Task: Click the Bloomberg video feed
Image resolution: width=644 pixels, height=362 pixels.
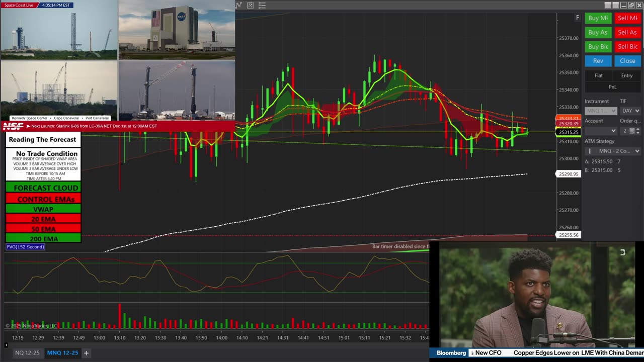Action: pos(536,295)
